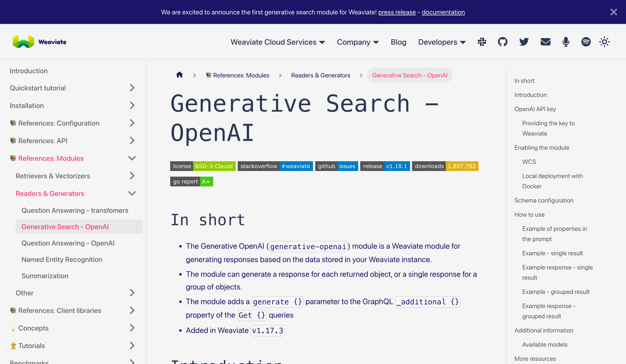Open the Blog page
626x364 pixels.
398,42
